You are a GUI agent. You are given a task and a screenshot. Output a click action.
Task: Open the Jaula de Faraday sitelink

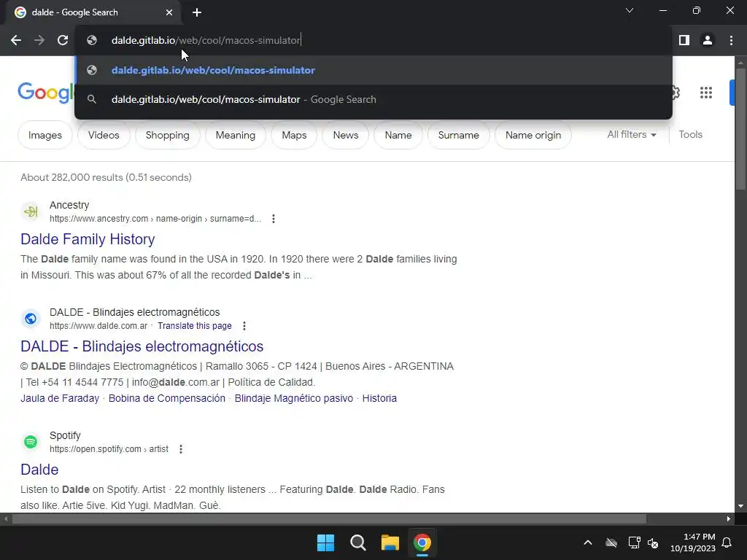[x=60, y=399]
